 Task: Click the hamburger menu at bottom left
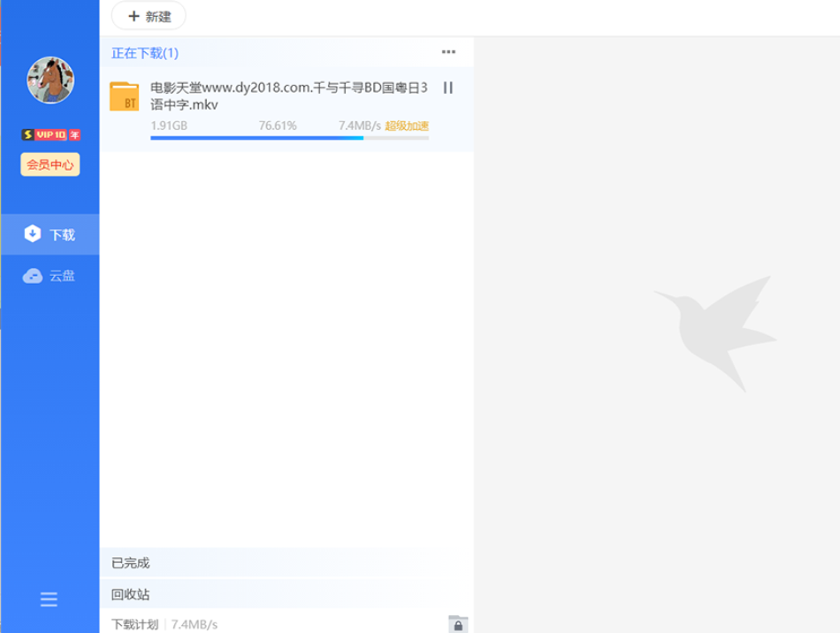48,599
